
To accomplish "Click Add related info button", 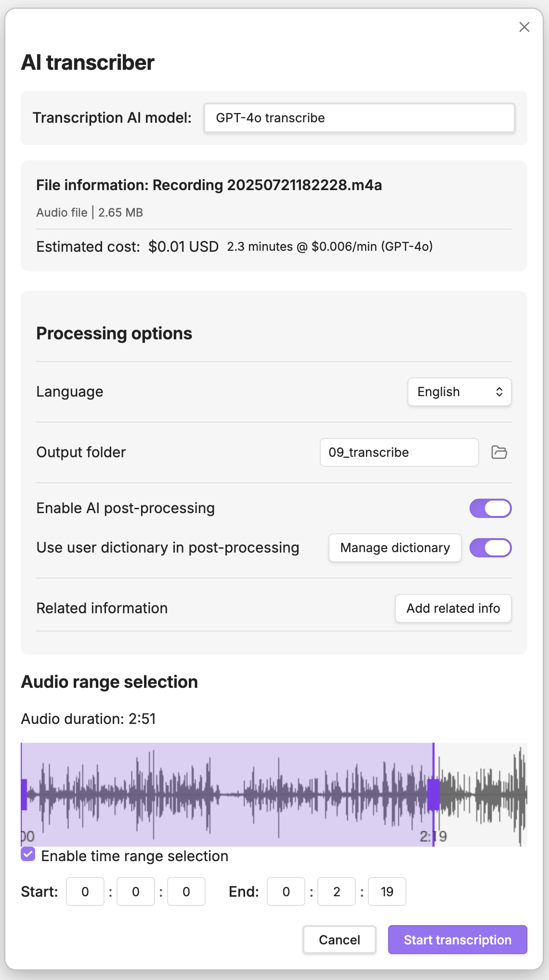I will [x=453, y=608].
